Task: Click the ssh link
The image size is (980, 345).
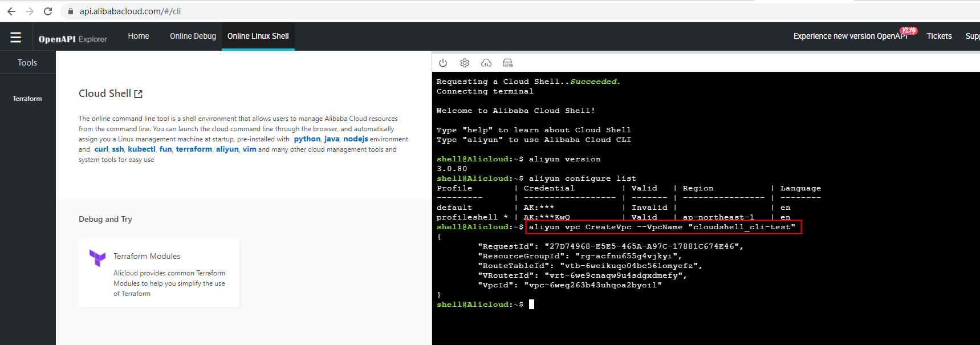Action: [118, 149]
